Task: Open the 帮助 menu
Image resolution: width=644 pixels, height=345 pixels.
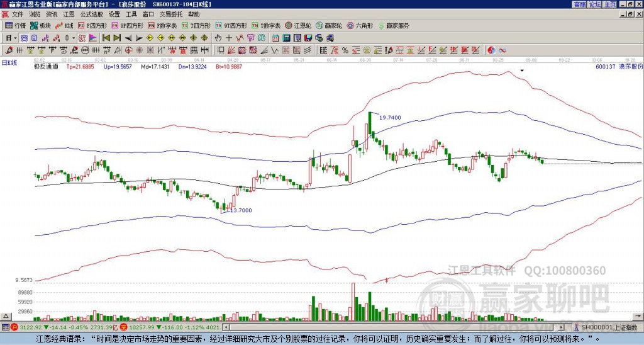Action: click(194, 14)
